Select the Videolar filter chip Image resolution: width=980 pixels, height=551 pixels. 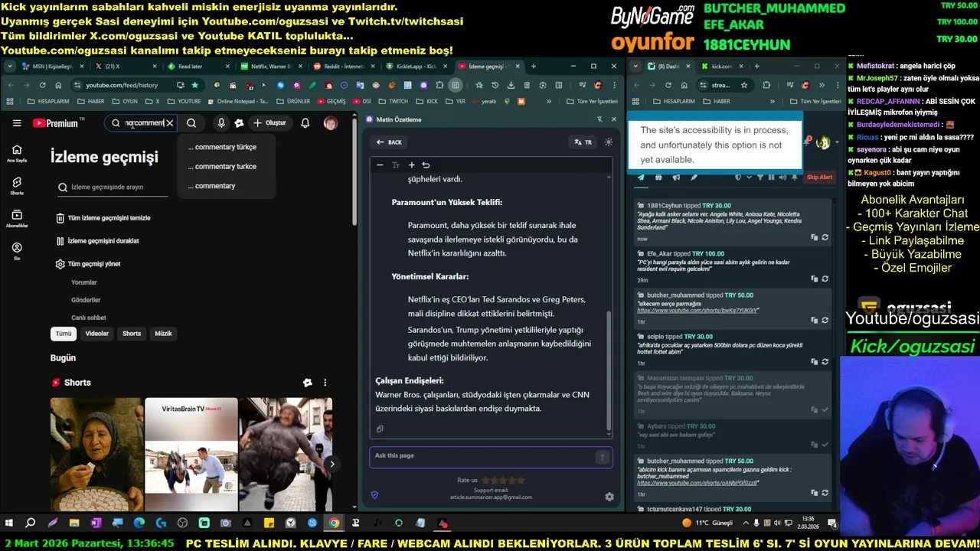(97, 334)
